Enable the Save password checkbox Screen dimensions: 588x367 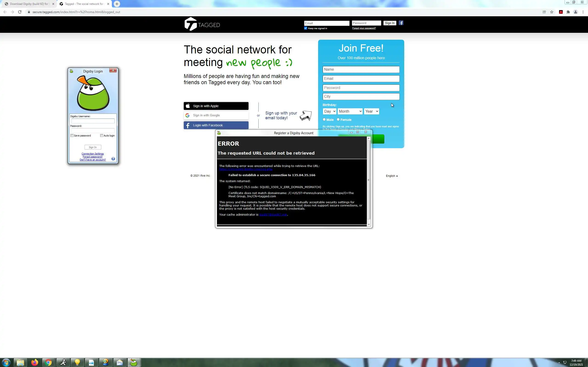tap(72, 135)
